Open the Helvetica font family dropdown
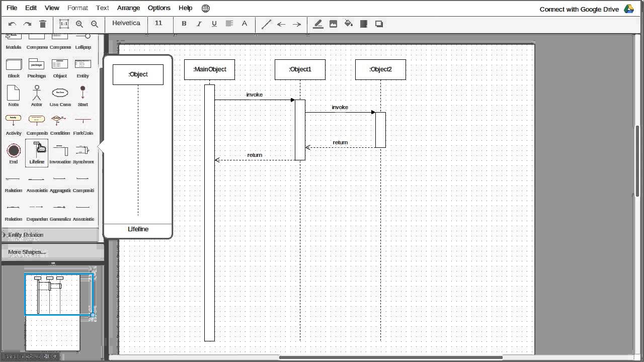Screen dimensions: 644x362 click(x=126, y=23)
